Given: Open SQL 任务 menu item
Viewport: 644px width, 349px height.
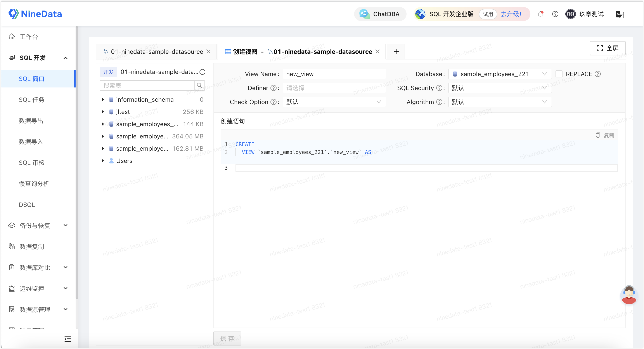Looking at the screenshot, I should point(31,100).
